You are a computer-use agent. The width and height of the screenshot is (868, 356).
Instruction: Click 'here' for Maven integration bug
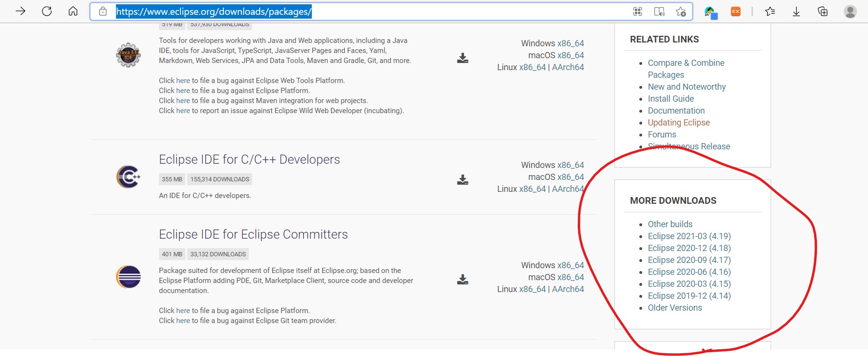tap(183, 101)
